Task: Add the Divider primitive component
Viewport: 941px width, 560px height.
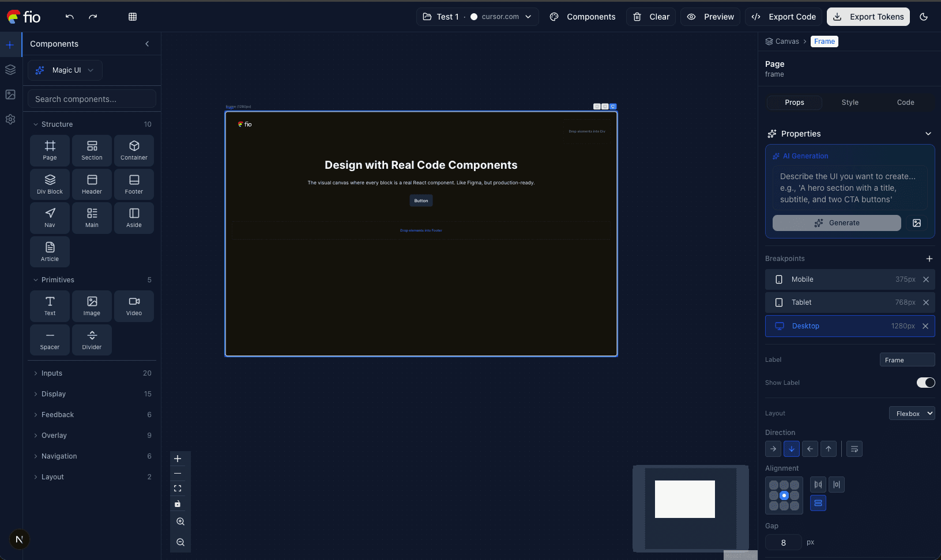Action: click(92, 340)
